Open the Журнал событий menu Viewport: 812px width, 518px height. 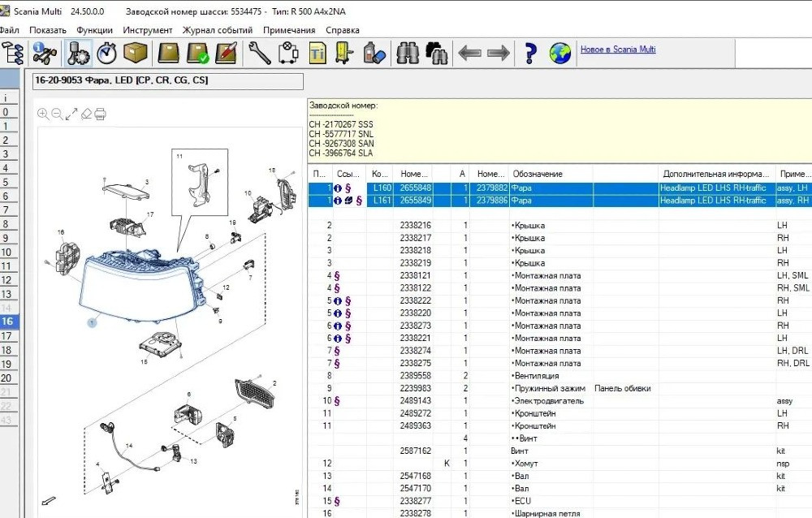[x=218, y=30]
